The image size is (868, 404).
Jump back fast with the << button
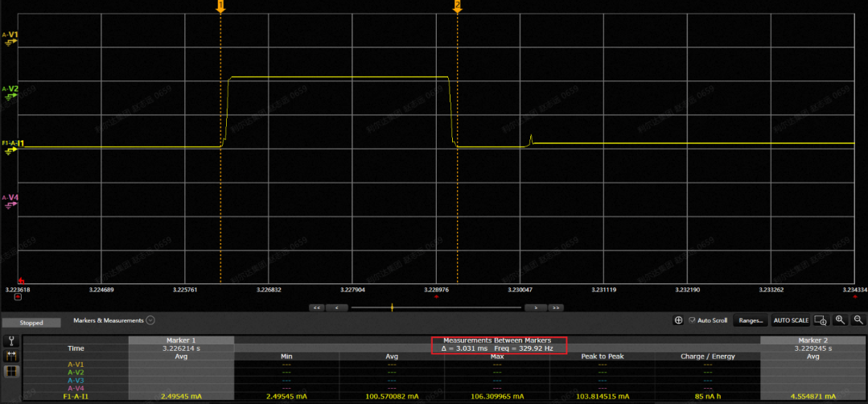317,307
